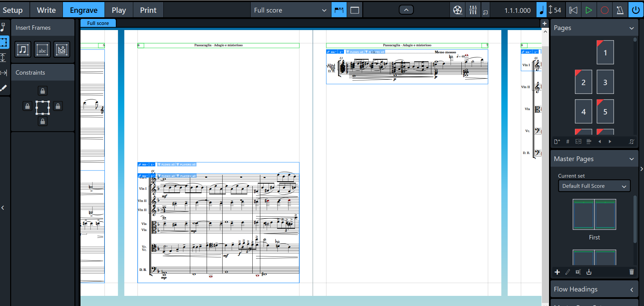Expand the Flow Headings section

[x=631, y=289]
